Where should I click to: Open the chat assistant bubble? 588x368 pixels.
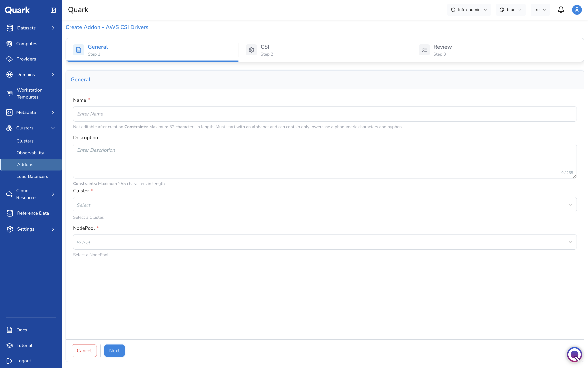point(574,354)
